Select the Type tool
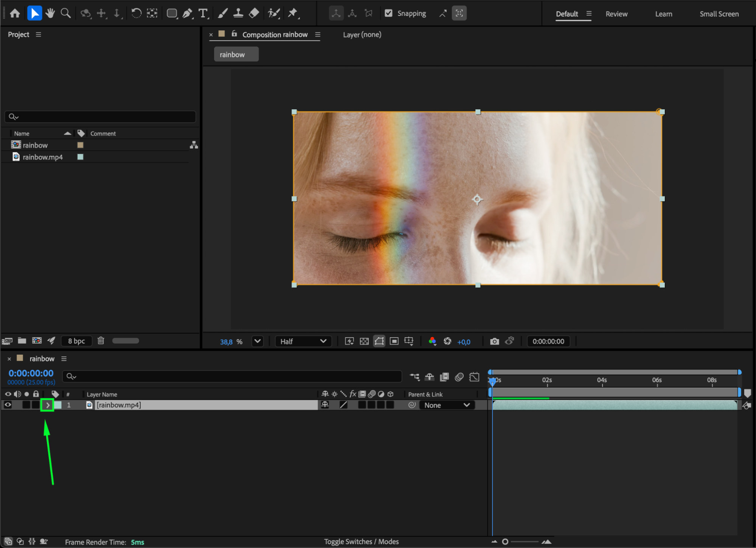This screenshot has width=756, height=548. pos(203,13)
